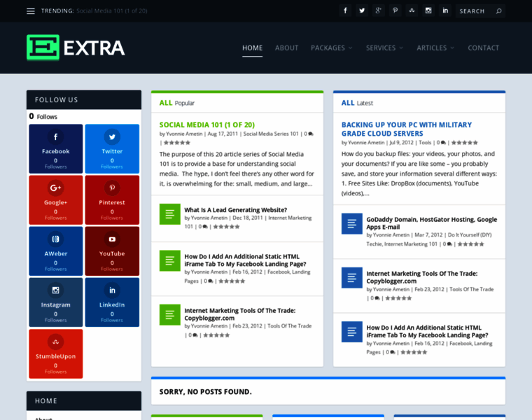This screenshot has width=532, height=420.
Task: Click the Instagram icon in top bar
Action: (x=428, y=10)
